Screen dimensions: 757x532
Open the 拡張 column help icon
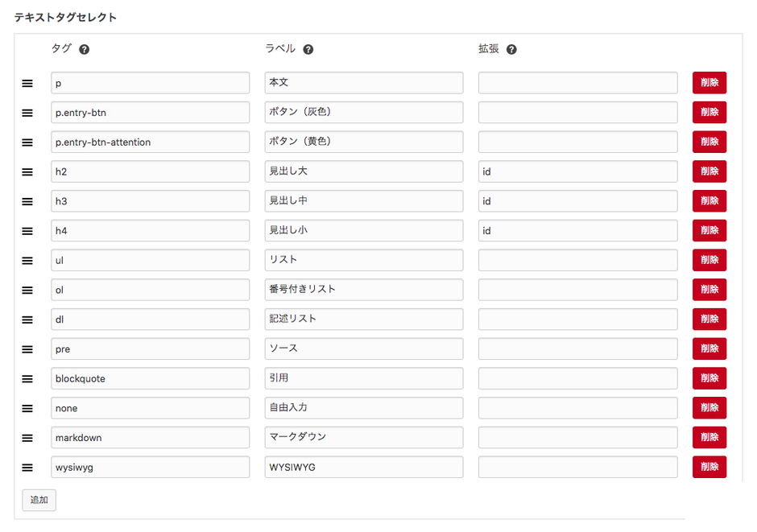tap(512, 48)
